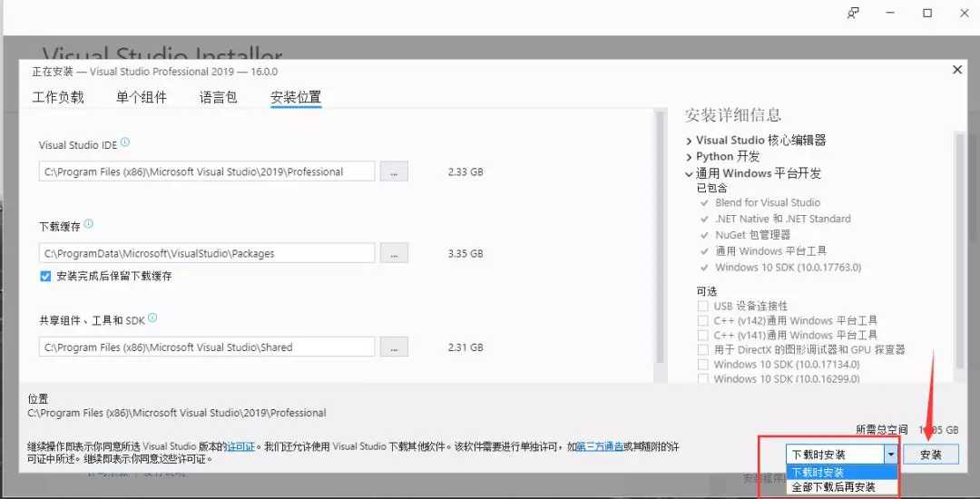Image resolution: width=980 pixels, height=499 pixels.
Task: Close the 正在安装 dialog with the X
Action: [x=957, y=70]
